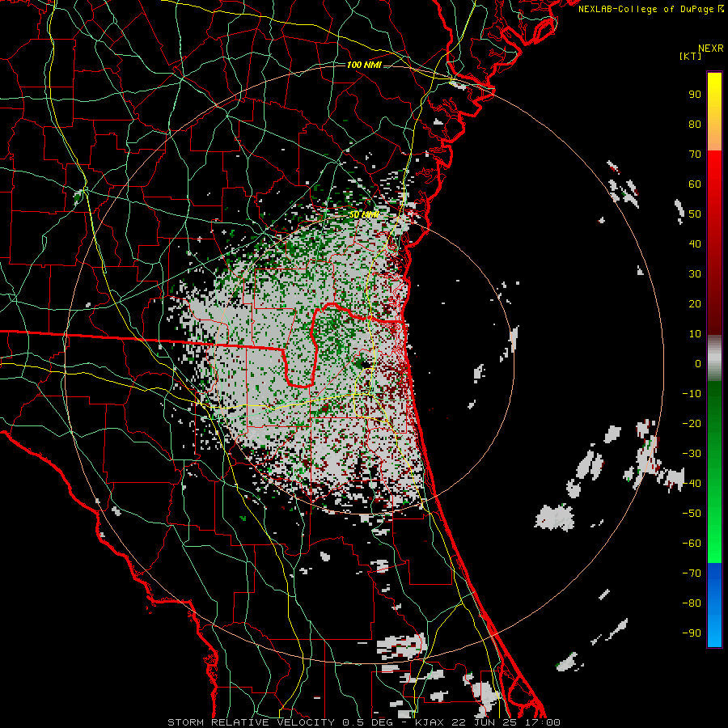Click the -90 knot scale label

pos(692,633)
